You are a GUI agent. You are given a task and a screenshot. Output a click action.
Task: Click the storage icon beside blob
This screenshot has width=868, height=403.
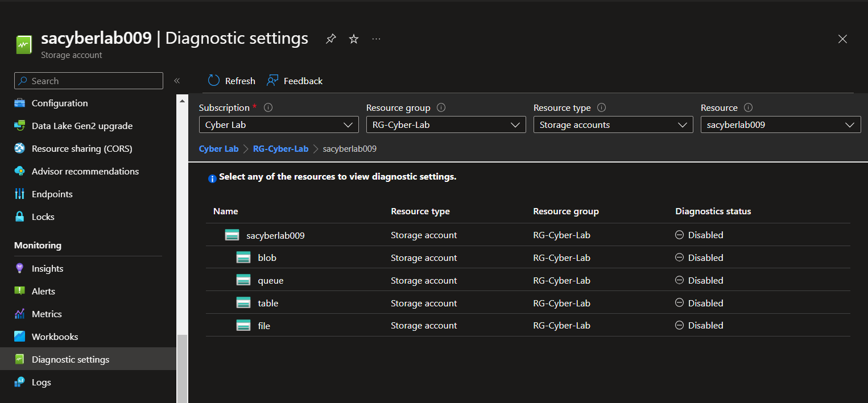click(243, 257)
